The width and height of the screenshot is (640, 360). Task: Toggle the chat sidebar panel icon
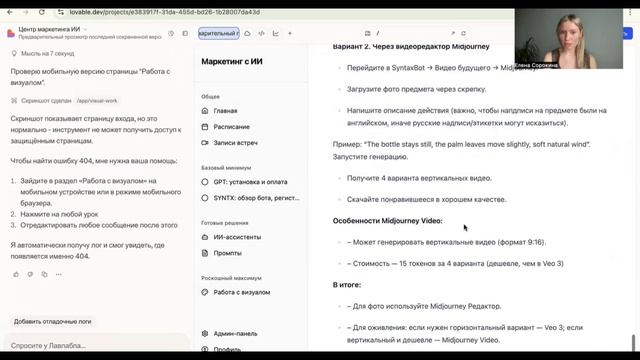point(185,33)
